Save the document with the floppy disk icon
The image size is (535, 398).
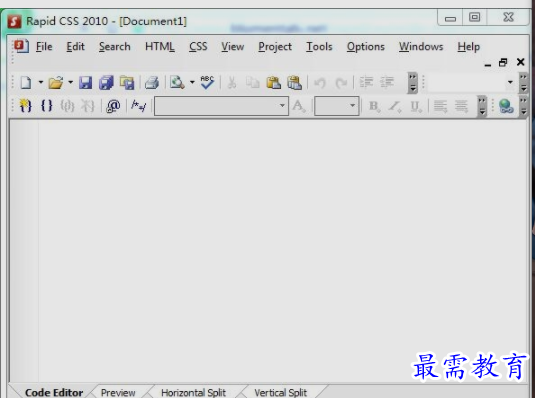(x=85, y=83)
